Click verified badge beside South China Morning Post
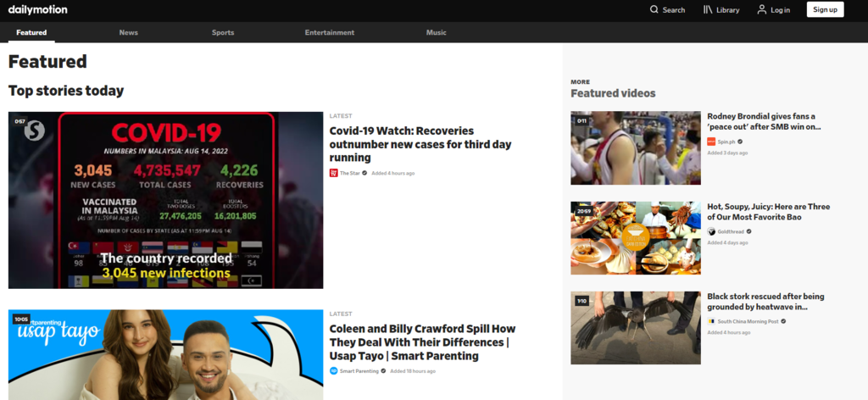Screen dimensions: 868x400 783,321
